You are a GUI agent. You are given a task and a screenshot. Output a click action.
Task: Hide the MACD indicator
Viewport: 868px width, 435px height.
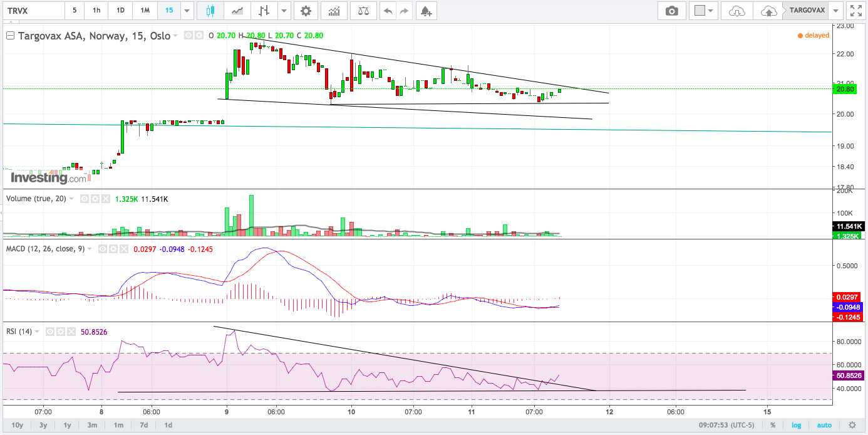(104, 249)
